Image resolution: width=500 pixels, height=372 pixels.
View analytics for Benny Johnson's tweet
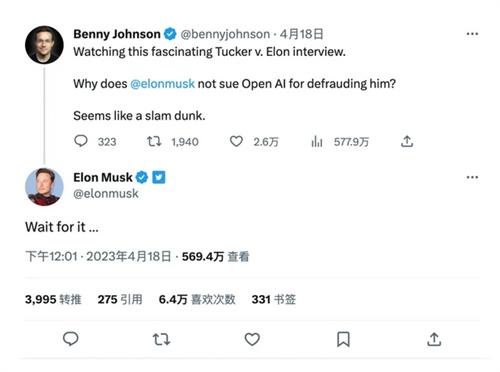[x=317, y=141]
